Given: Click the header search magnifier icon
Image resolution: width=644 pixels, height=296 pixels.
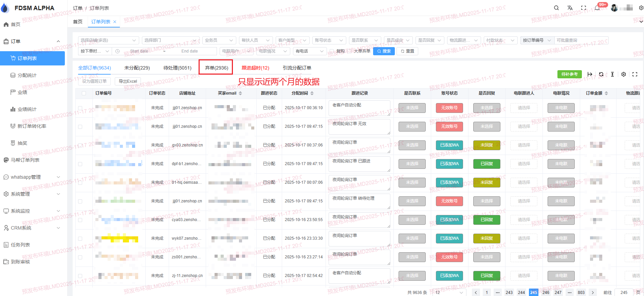Looking at the screenshot, I should [x=556, y=8].
